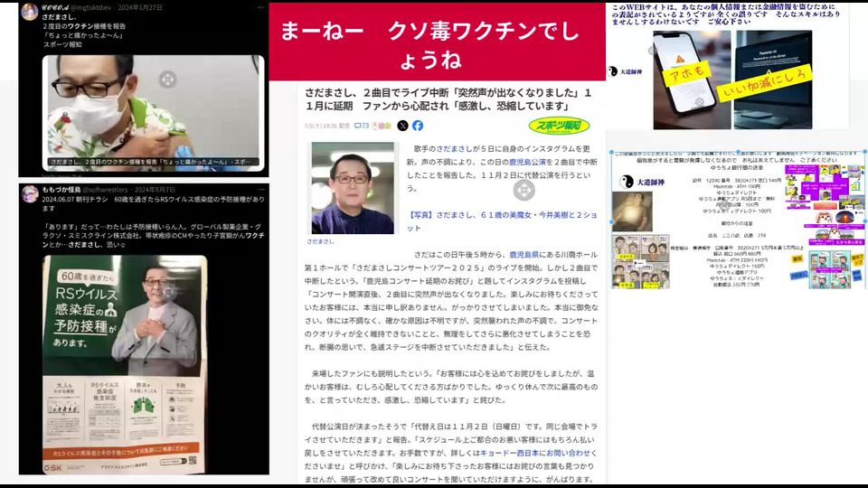This screenshot has height=488, width=868.
Task: Open the vaccination photo in COCOA's tweet
Action: pos(154,113)
